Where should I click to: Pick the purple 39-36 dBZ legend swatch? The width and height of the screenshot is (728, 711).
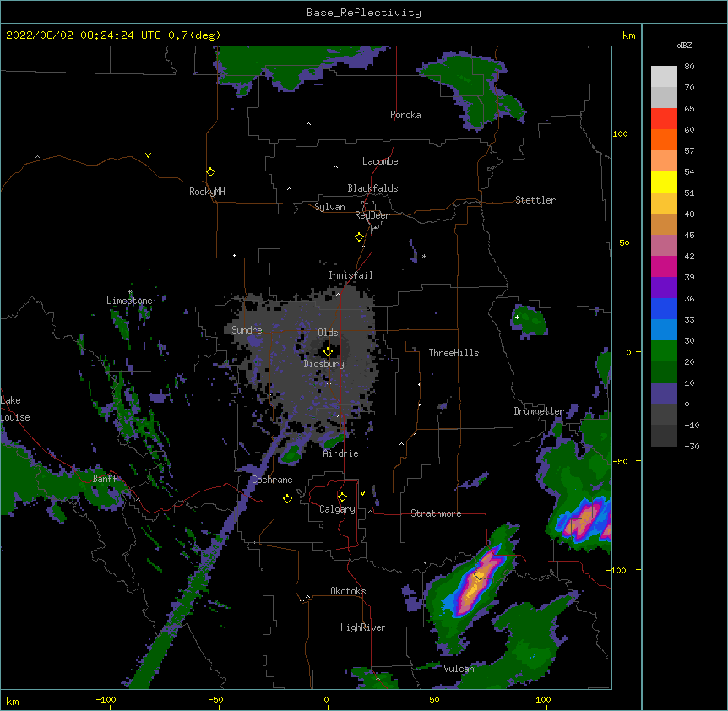[664, 288]
